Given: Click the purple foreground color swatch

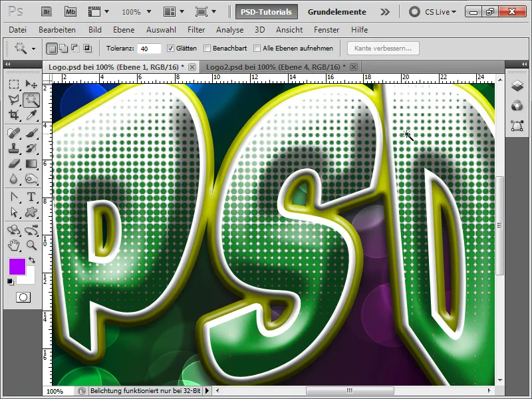Looking at the screenshot, I should pos(17,267).
